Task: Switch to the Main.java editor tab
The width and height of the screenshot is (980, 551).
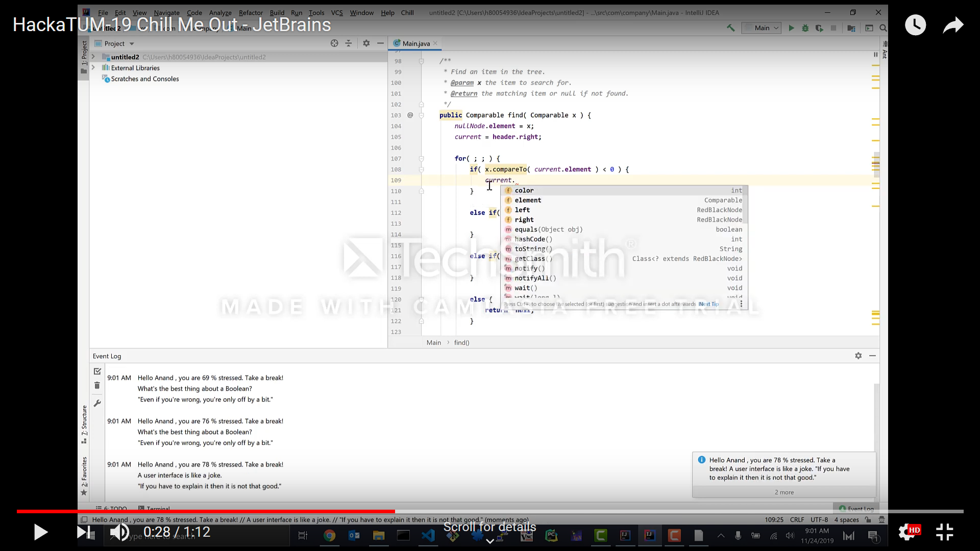Action: (x=415, y=43)
